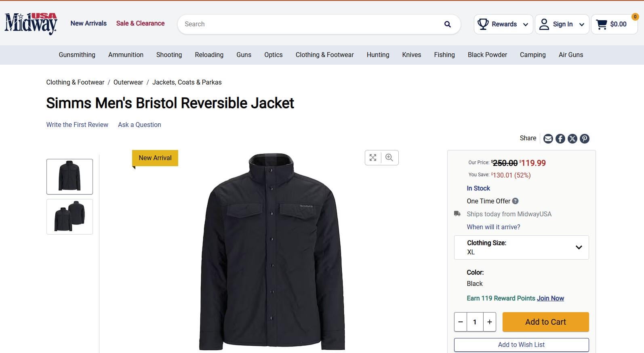The image size is (644, 353).
Task: Open the Rewards dropdown
Action: (x=503, y=24)
